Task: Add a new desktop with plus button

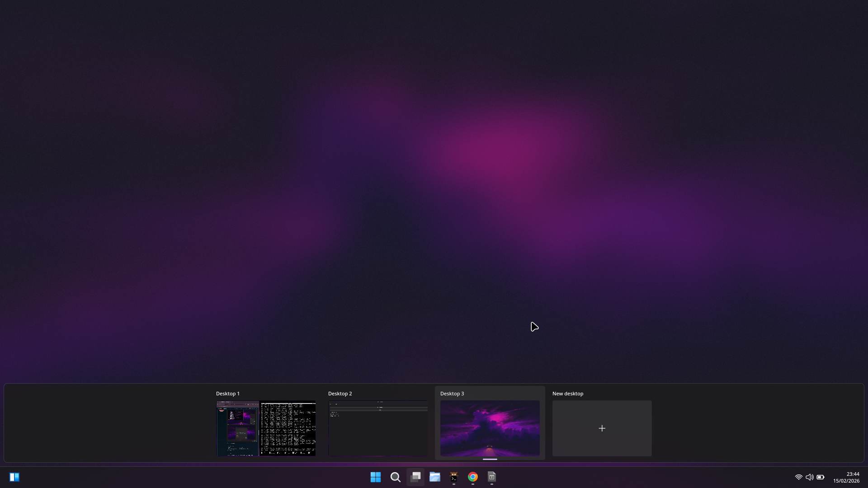Action: [x=602, y=428]
